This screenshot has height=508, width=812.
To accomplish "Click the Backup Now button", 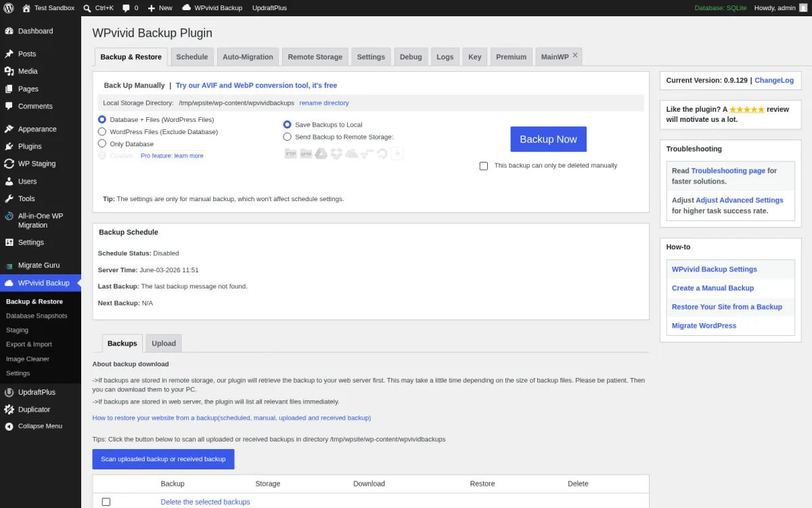I will click(x=548, y=139).
